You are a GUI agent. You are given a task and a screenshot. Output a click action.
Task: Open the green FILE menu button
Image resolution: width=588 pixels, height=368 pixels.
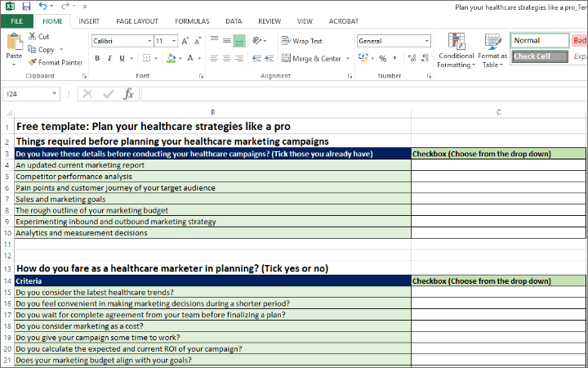16,21
